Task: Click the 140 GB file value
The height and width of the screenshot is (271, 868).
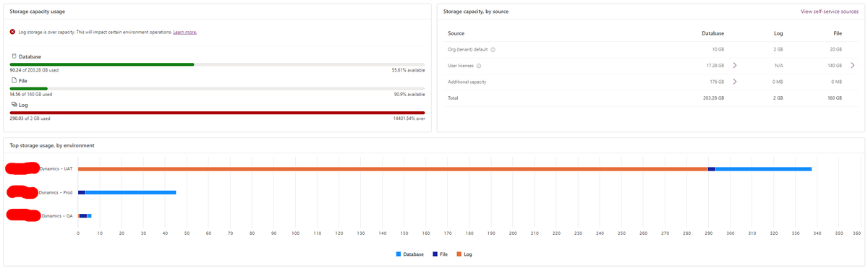Action: coord(835,66)
